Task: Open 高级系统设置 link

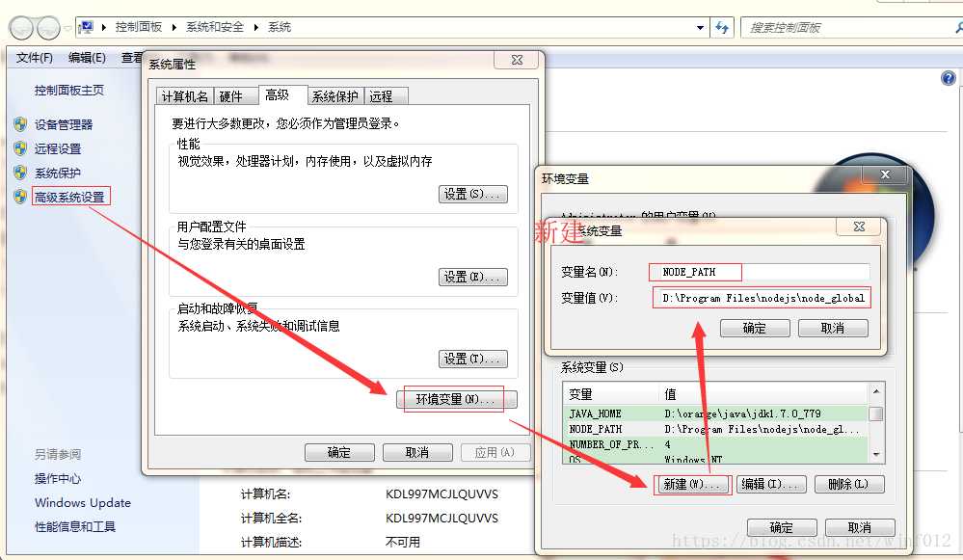Action: click(x=69, y=197)
